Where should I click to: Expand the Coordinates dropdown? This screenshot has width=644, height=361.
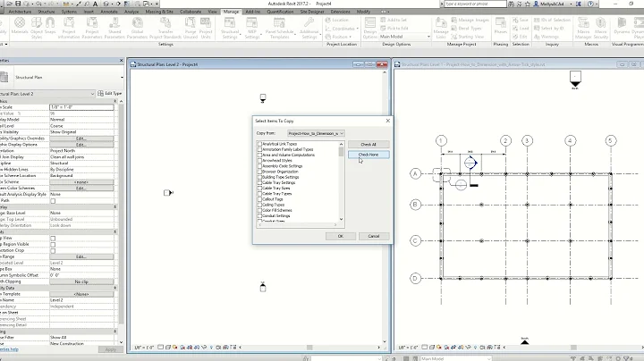pos(357,29)
